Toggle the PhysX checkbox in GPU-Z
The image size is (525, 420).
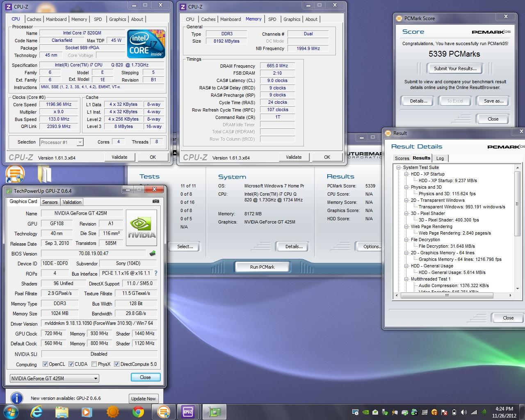click(x=94, y=364)
